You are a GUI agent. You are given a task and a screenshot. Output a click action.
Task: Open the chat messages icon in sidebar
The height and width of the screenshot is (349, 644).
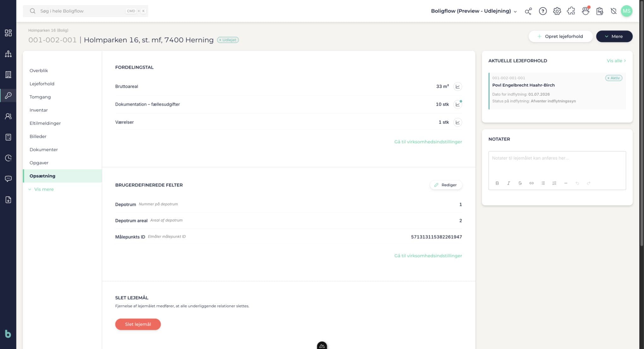pos(8,179)
